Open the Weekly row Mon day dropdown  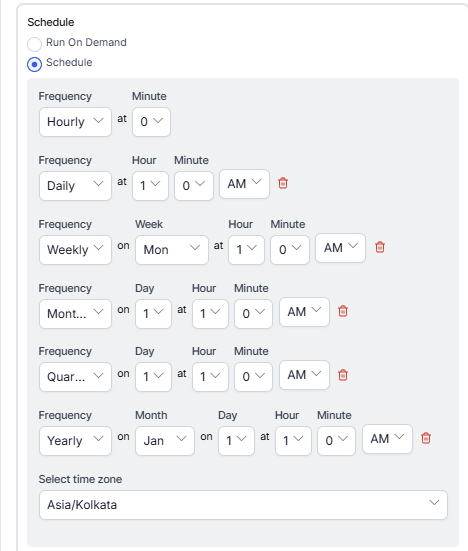coord(172,250)
